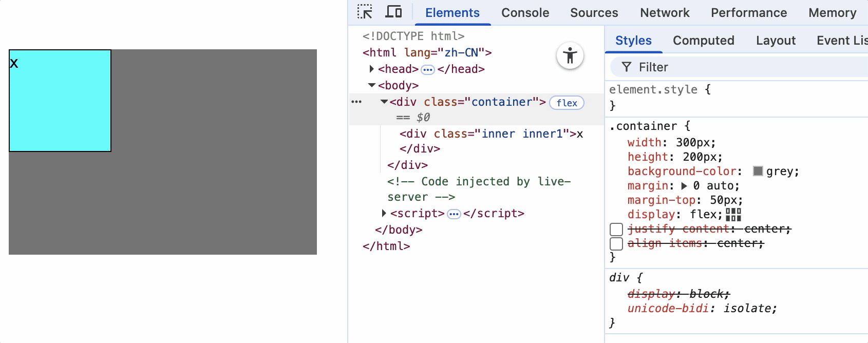
Task: Expand the head element node
Action: [372, 69]
